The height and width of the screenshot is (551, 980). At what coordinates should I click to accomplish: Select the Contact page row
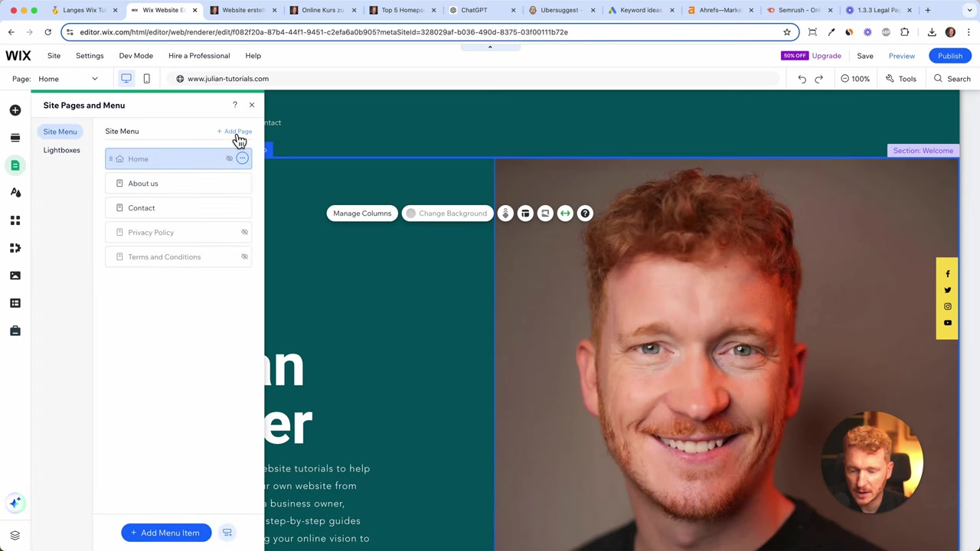178,208
